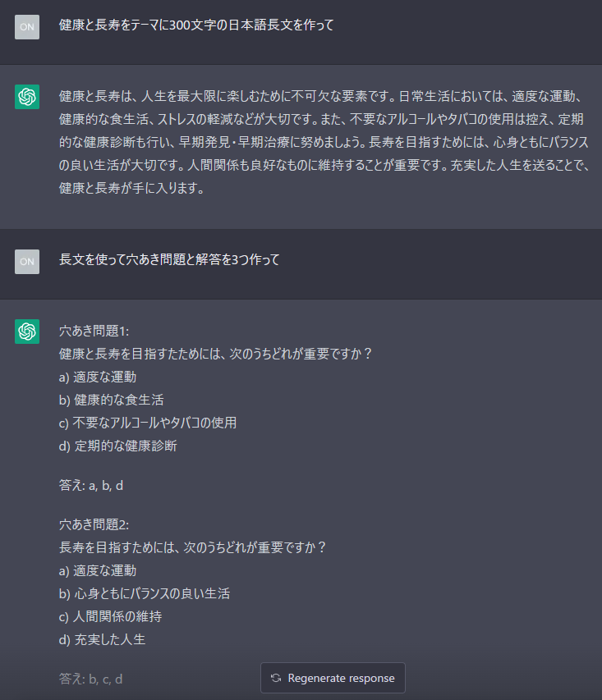602x700 pixels.
Task: Click the circular arrows icon in Regenerate button
Action: (276, 678)
